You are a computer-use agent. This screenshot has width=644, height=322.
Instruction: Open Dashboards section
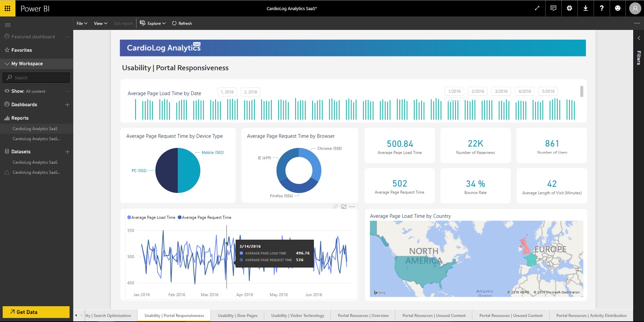pos(24,105)
